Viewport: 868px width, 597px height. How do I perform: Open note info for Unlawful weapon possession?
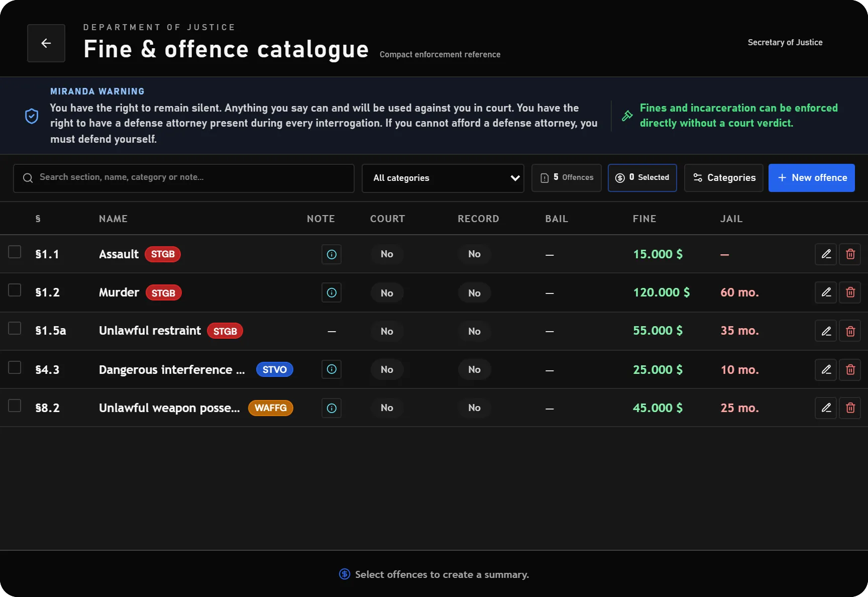[x=332, y=408]
